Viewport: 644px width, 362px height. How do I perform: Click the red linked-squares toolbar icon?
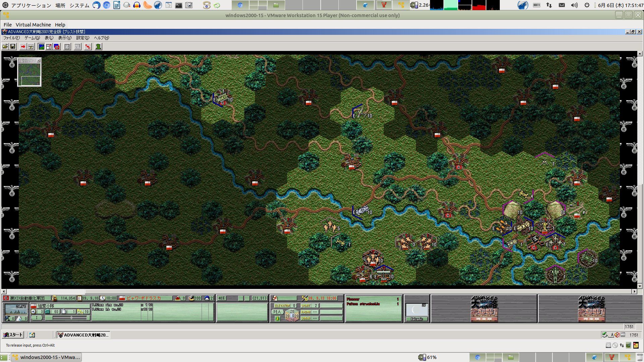pos(88,47)
